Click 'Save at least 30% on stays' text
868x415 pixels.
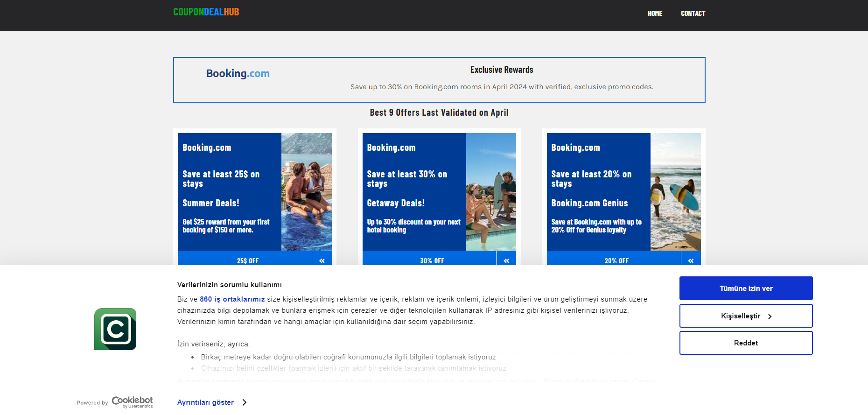[x=407, y=179]
